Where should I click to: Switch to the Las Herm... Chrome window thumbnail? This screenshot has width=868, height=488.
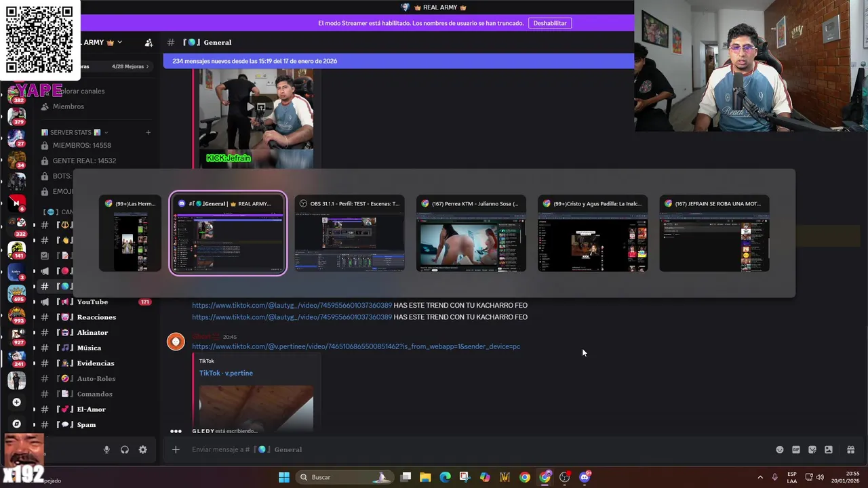click(x=130, y=234)
